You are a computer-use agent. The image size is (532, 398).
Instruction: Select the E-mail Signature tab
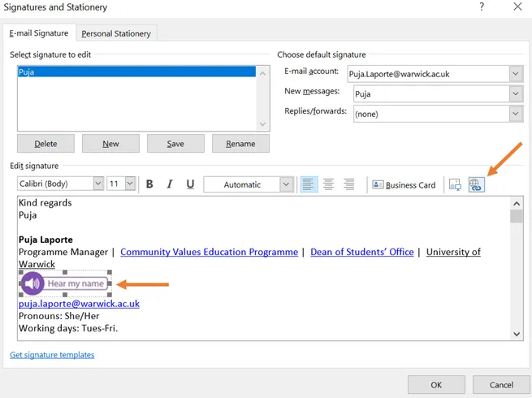[39, 33]
